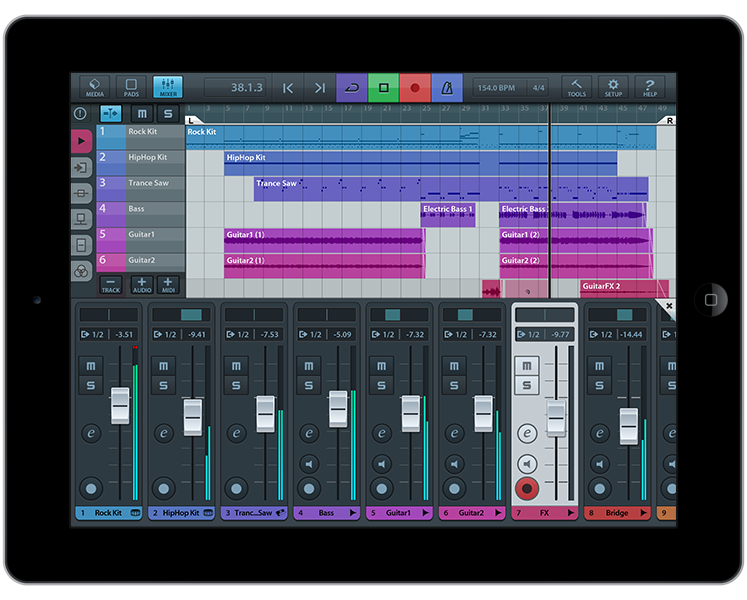747x600 pixels.
Task: Select the GuitarFX 2 clip
Action: coord(624,289)
